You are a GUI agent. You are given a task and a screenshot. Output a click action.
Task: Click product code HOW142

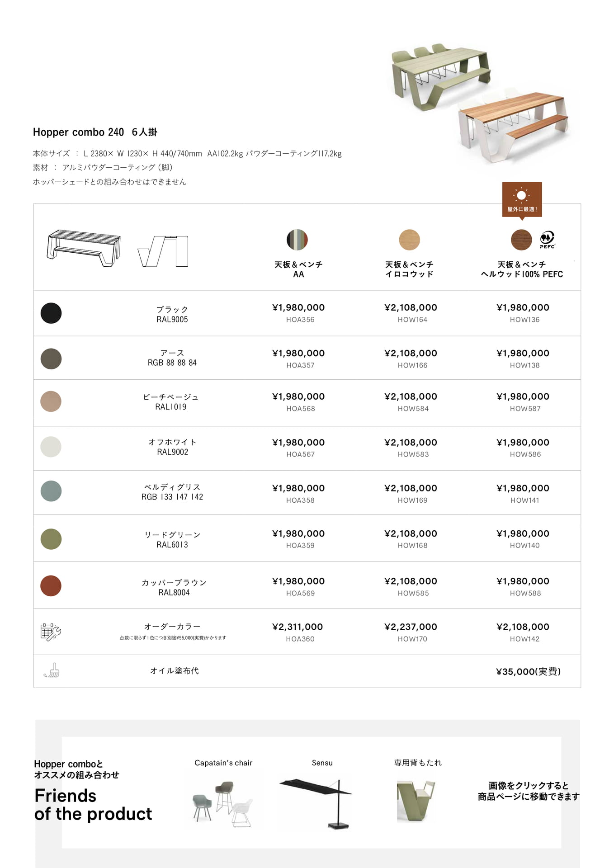(524, 639)
